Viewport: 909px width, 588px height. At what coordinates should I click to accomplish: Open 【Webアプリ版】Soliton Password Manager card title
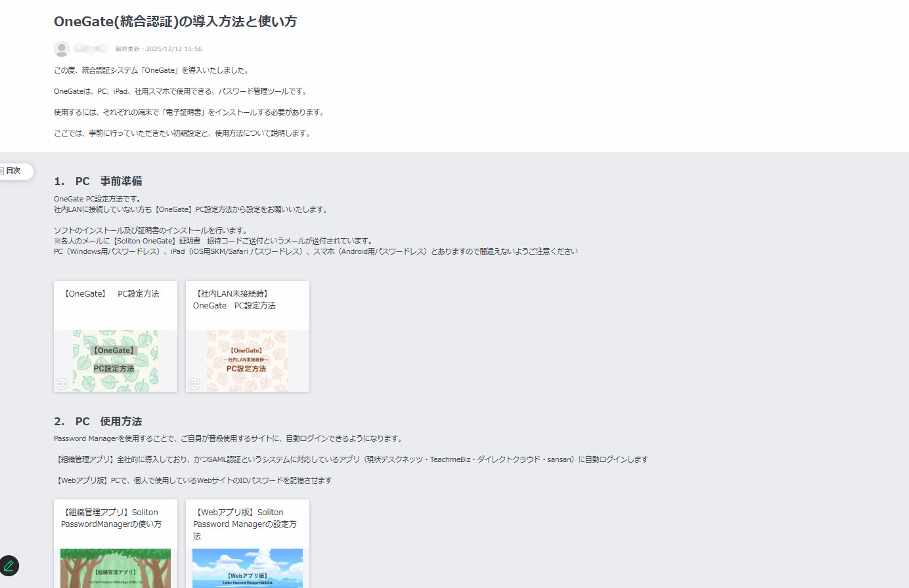(244, 524)
